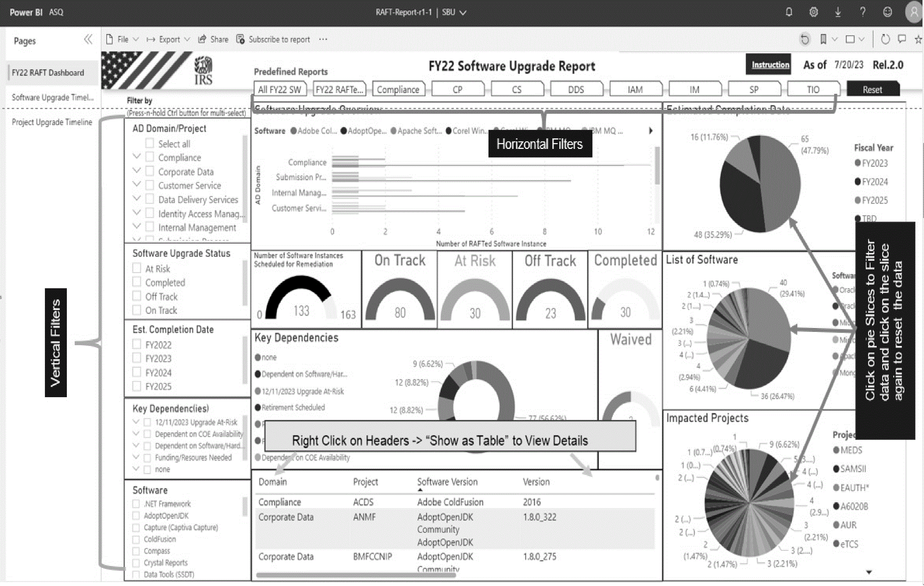The image size is (924, 586).
Task: Select the FY2024 legend color swatch
Action: point(858,181)
